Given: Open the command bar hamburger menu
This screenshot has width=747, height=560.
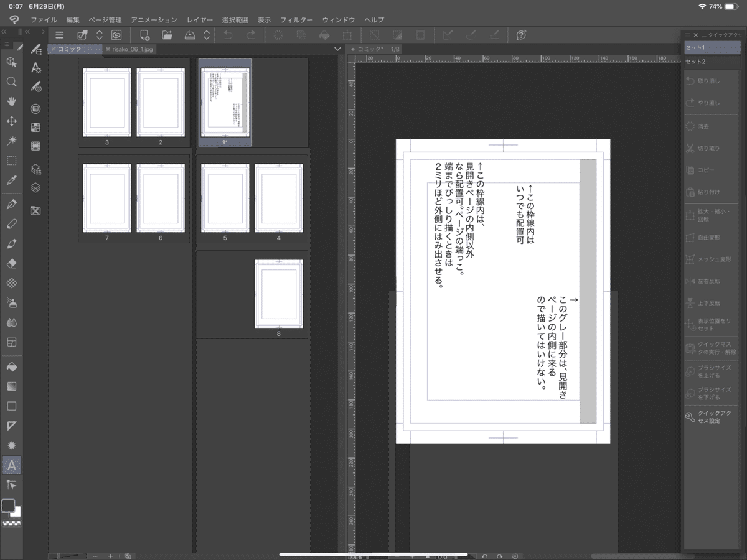Looking at the screenshot, I should (60, 35).
